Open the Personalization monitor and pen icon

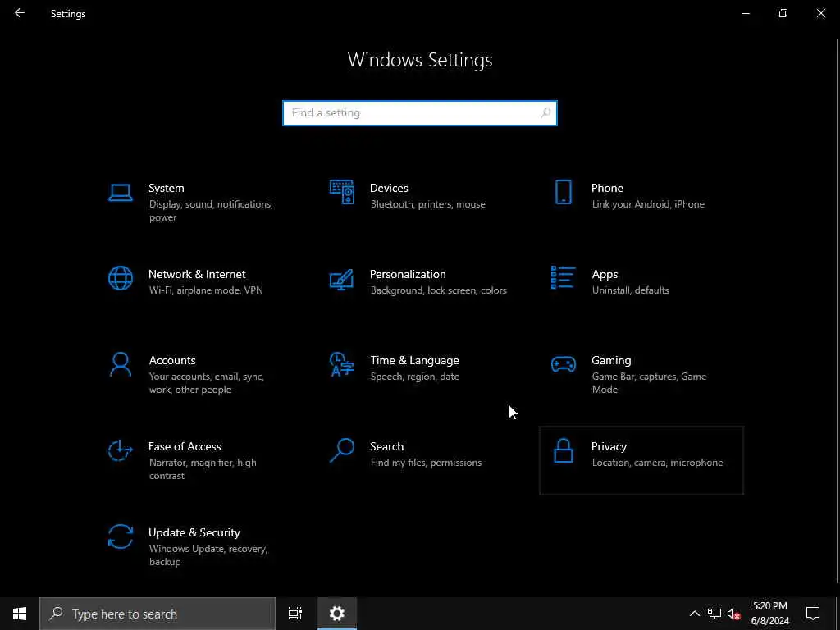tap(342, 279)
